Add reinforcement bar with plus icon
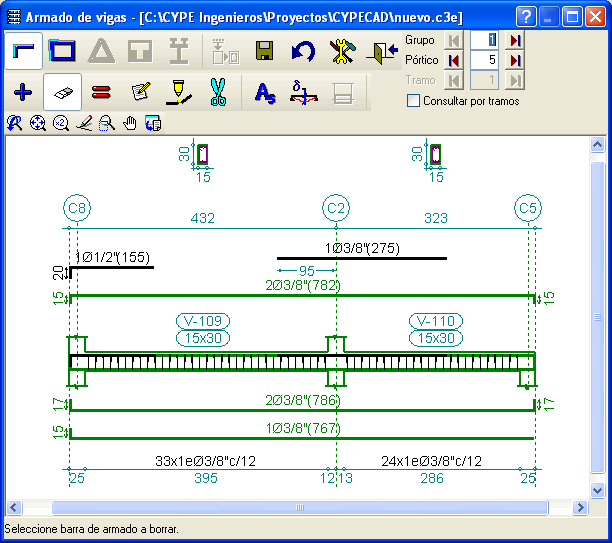The width and height of the screenshot is (612, 543). (23, 93)
